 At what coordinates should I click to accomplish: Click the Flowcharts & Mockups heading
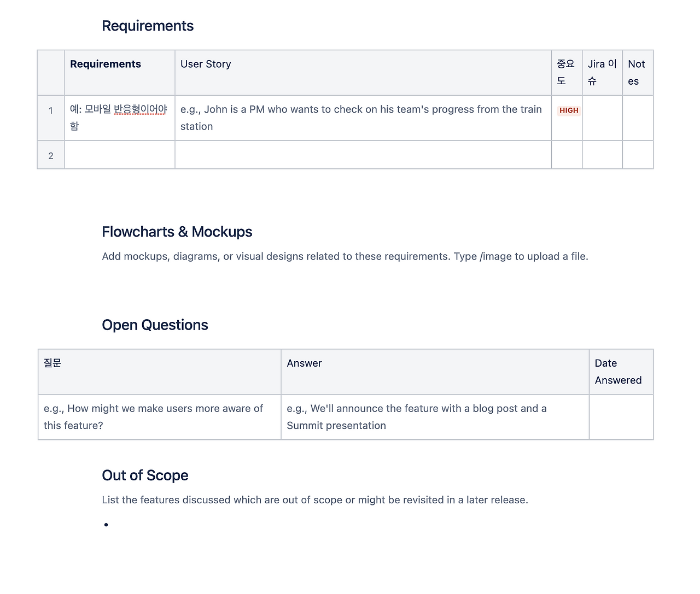[177, 232]
